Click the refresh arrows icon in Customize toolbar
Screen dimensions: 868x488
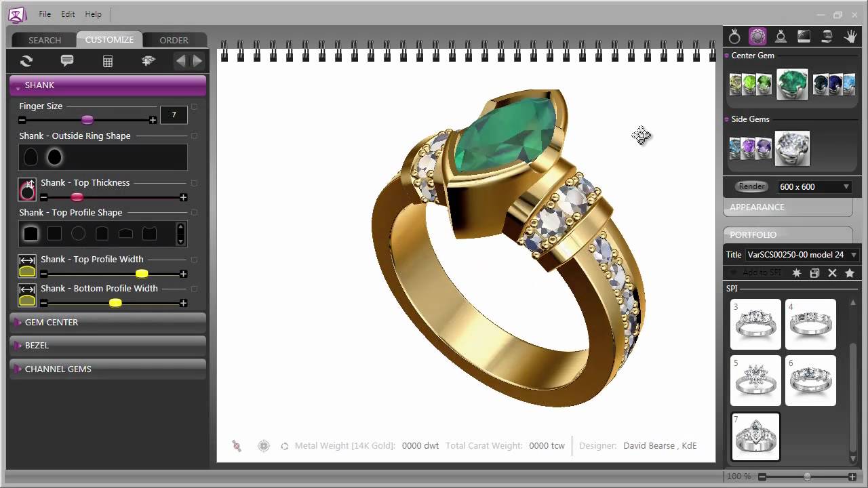point(26,61)
